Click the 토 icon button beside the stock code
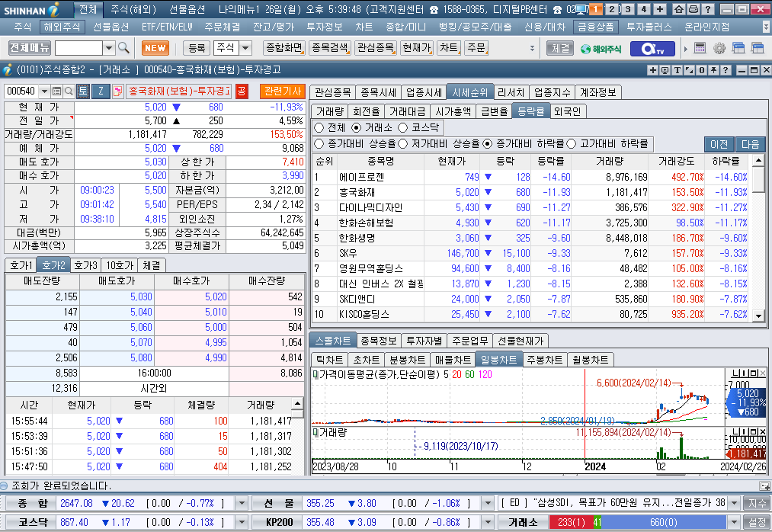 point(83,91)
